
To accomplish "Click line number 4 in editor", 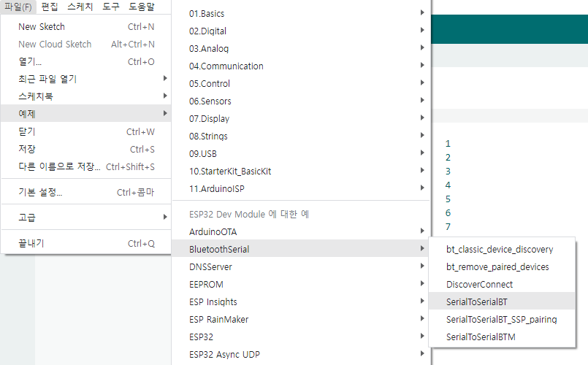I will (x=448, y=185).
